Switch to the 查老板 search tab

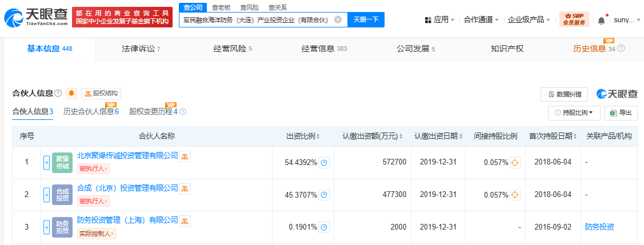pos(221,7)
